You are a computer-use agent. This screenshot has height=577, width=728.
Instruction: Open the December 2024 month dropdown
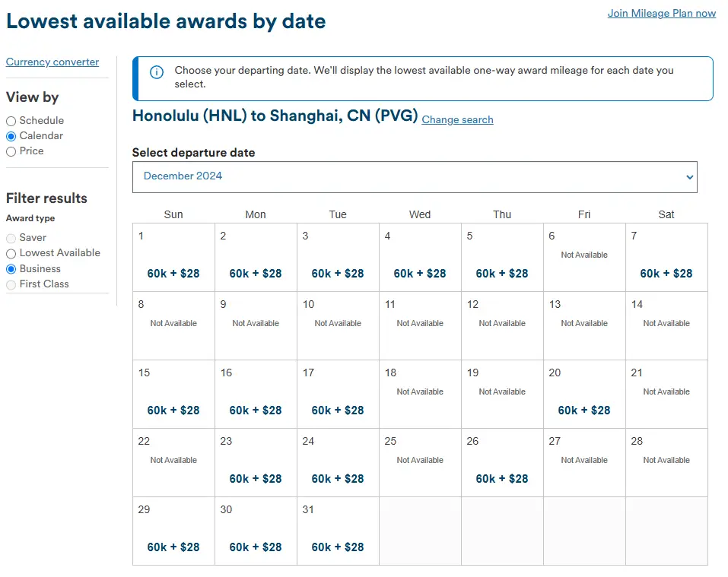[414, 176]
